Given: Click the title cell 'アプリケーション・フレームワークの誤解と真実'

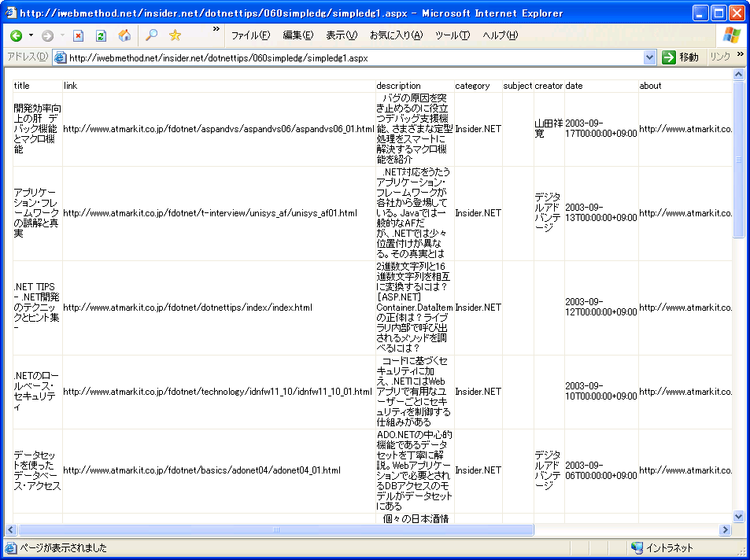Looking at the screenshot, I should pyautogui.click(x=36, y=213).
